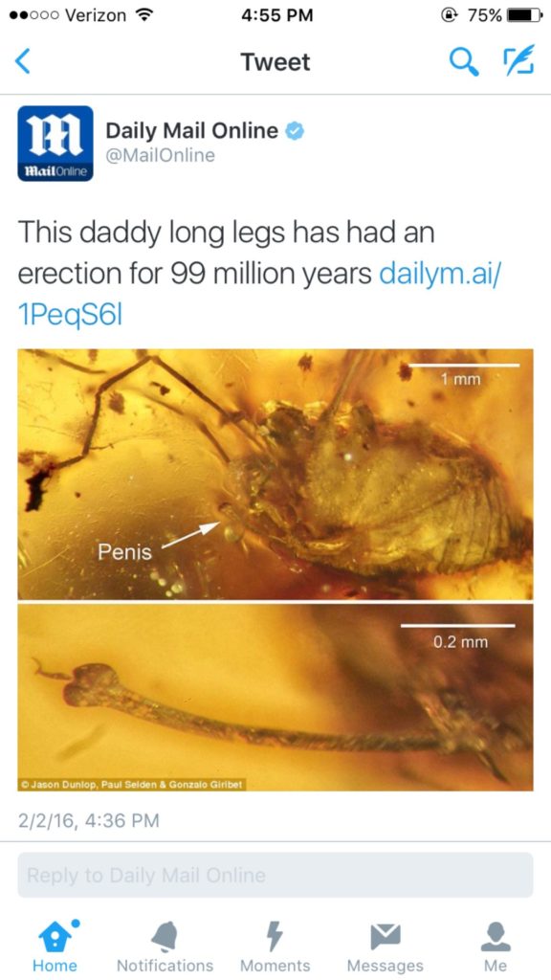The image size is (551, 980).
Task: Select the Home house icon
Action: pos(55,937)
